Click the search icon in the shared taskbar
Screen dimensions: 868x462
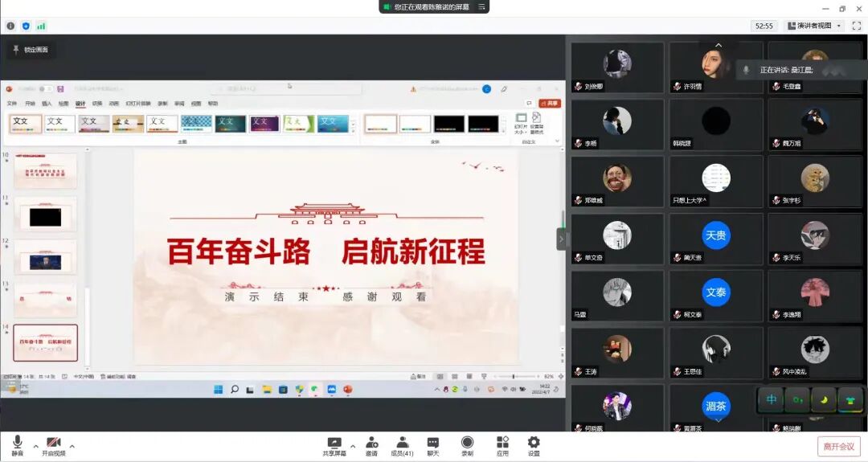click(235, 390)
